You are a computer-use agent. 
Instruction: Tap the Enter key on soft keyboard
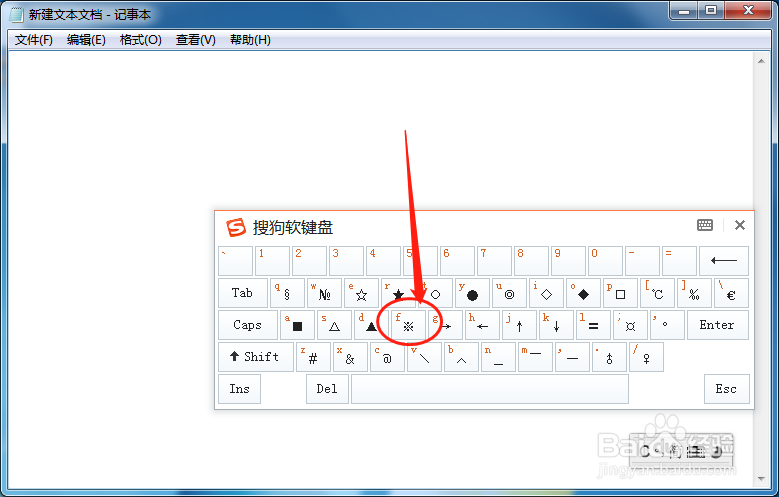click(717, 325)
